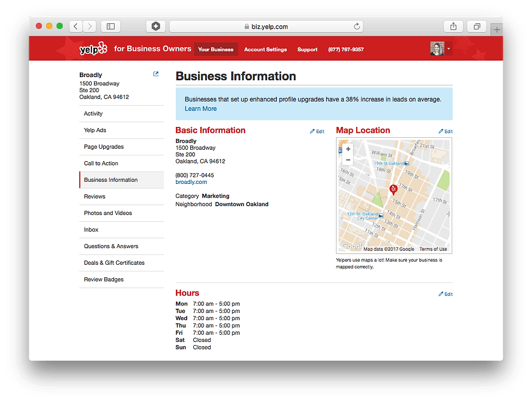
Task: Click the Google logo on the map
Action: [352, 246]
